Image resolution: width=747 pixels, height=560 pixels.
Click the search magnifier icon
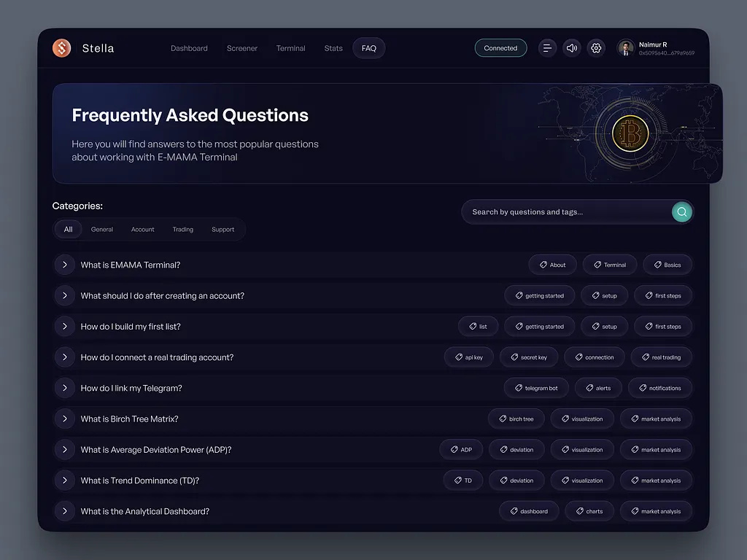[x=681, y=211]
